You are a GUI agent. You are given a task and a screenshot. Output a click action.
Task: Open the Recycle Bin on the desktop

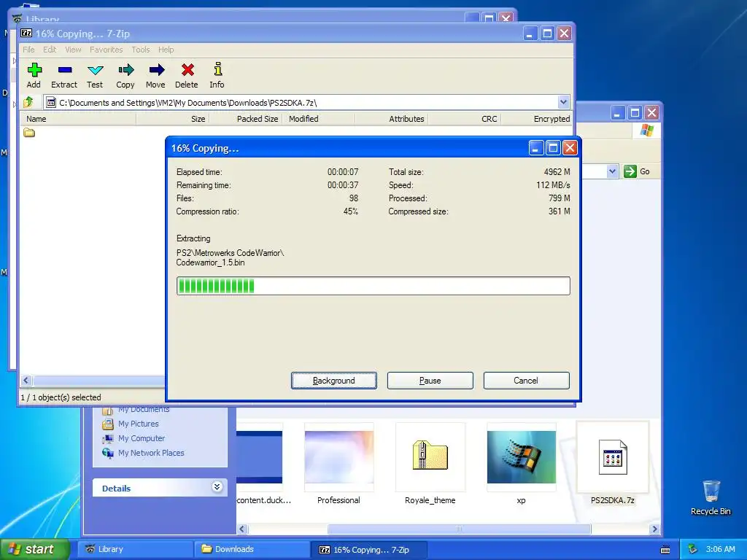click(x=711, y=497)
